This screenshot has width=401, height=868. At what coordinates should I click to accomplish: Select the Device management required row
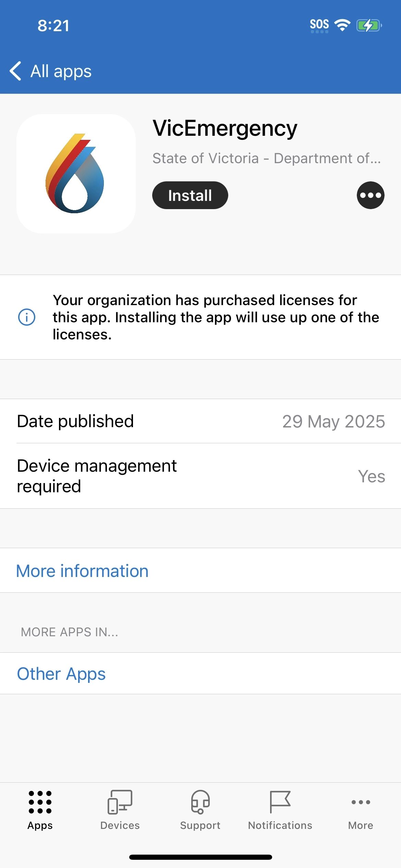pos(200,476)
